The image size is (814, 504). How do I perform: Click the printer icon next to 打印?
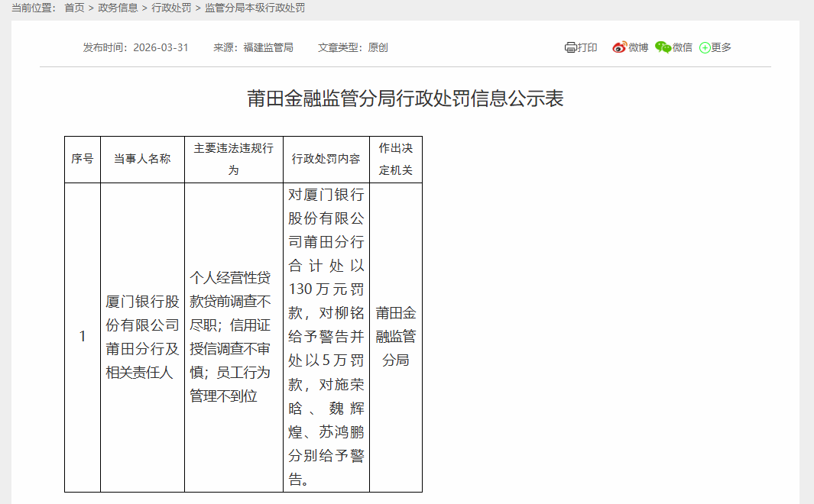tap(570, 47)
